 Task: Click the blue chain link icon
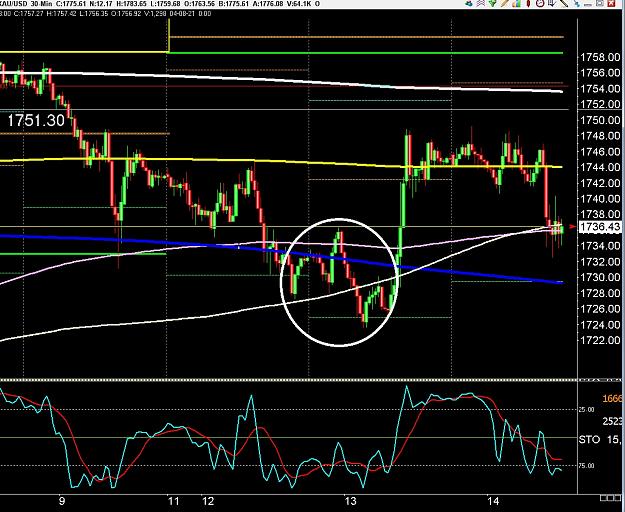click(x=577, y=4)
